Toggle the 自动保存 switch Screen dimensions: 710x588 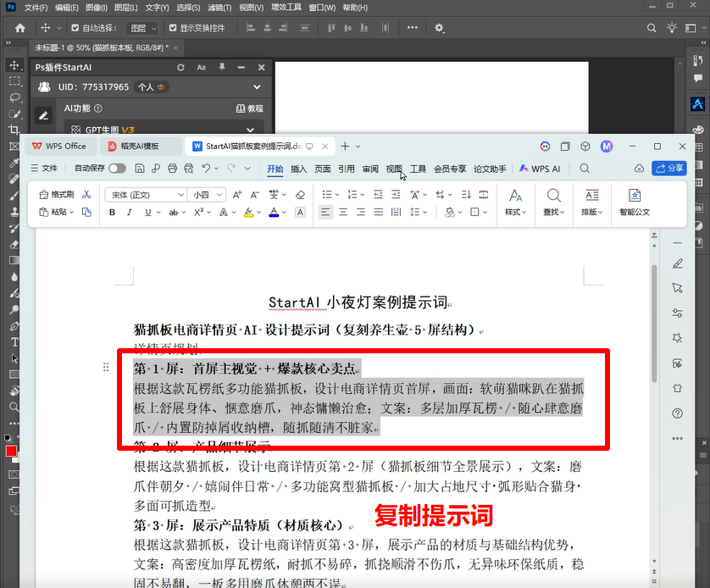(117, 169)
